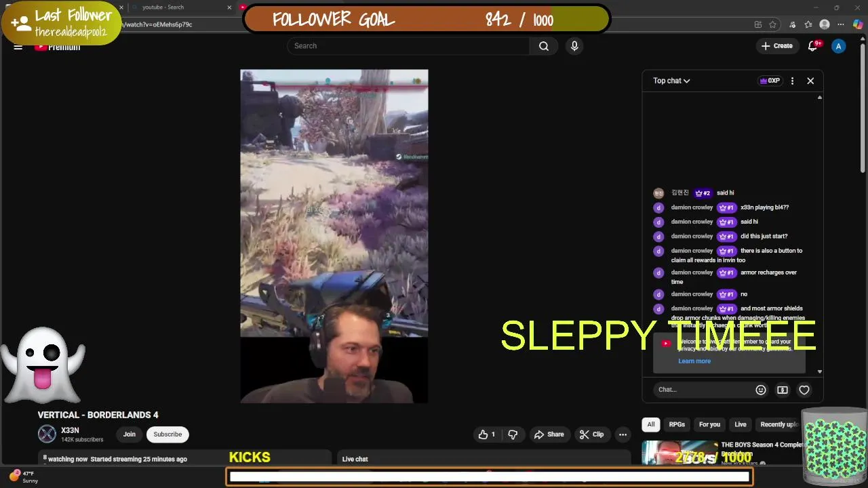
Task: Select the For you filter chip
Action: 709,424
